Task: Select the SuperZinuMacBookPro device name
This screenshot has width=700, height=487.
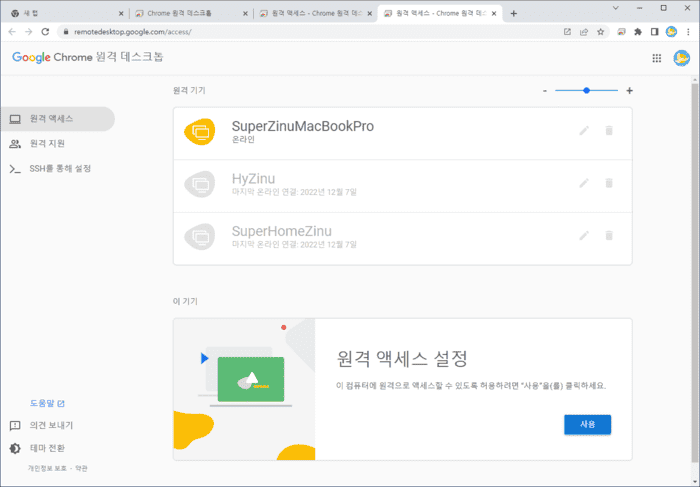Action: pos(303,126)
